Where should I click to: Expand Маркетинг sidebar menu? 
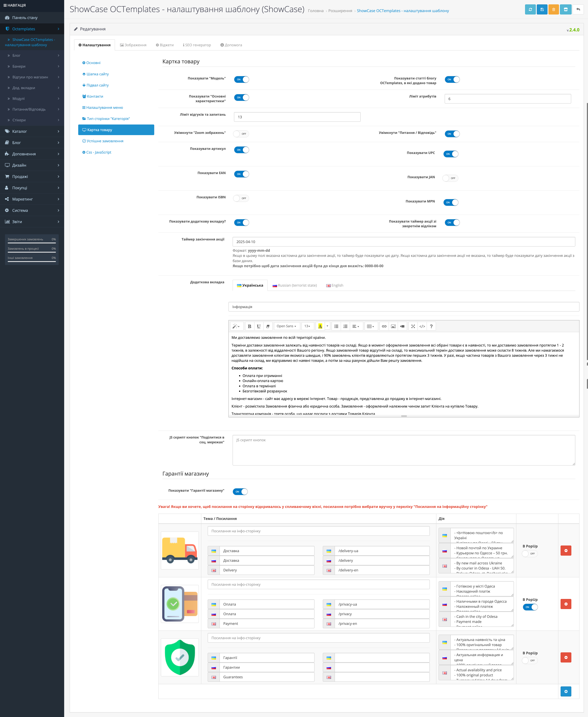32,199
